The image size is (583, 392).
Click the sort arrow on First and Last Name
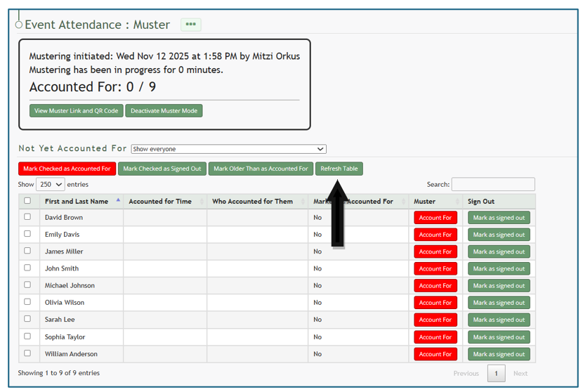coord(118,200)
